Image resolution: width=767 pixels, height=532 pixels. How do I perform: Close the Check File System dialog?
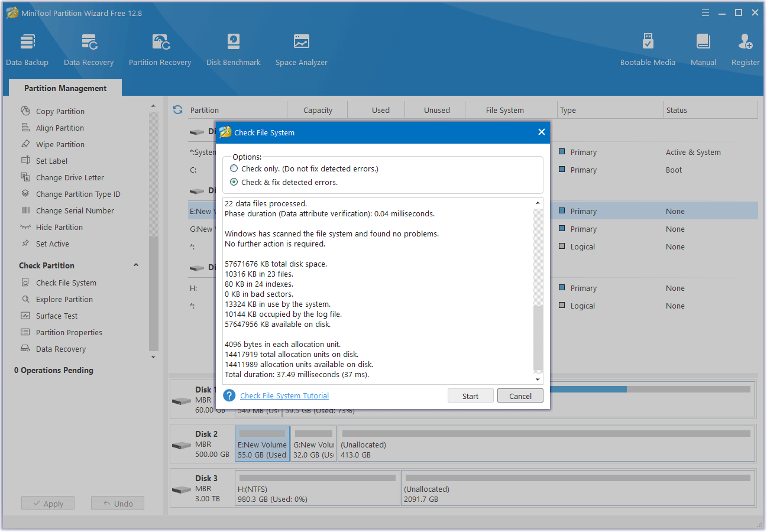point(541,132)
